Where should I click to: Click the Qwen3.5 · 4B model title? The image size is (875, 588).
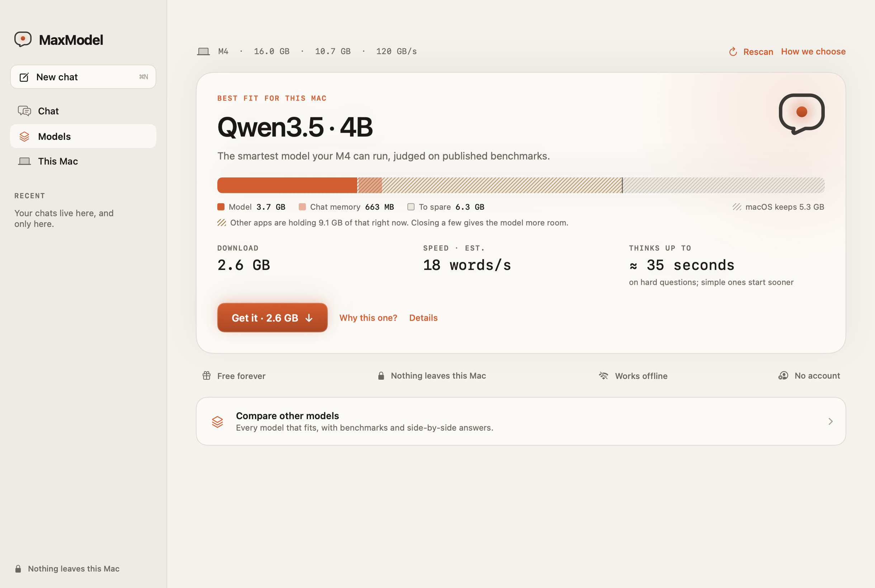(295, 127)
